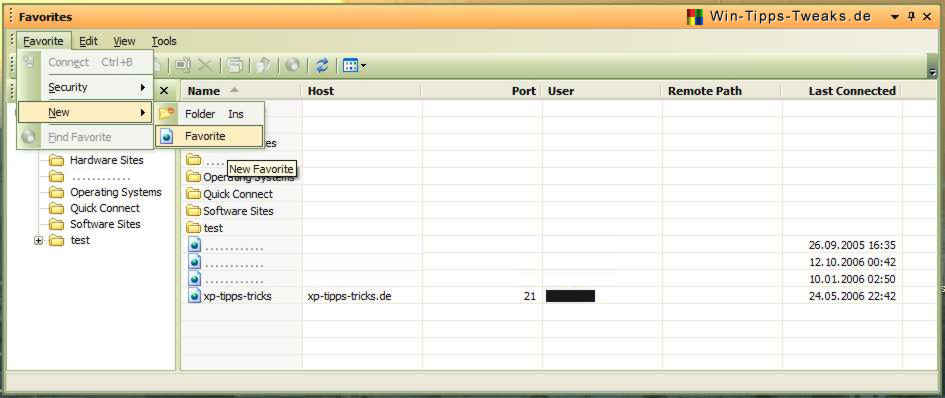Screen dimensions: 945x398
Task: Open the view style grid dropdown
Action: [354, 65]
